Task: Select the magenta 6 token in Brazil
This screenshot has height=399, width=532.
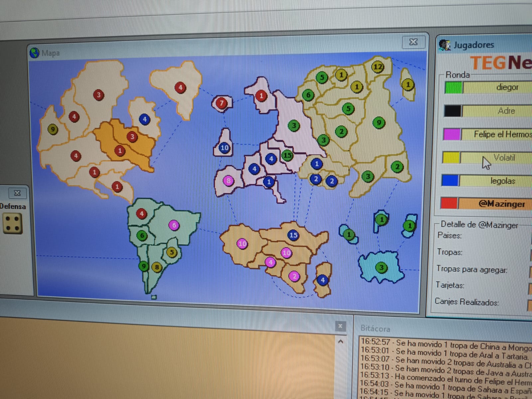Action: (x=174, y=225)
